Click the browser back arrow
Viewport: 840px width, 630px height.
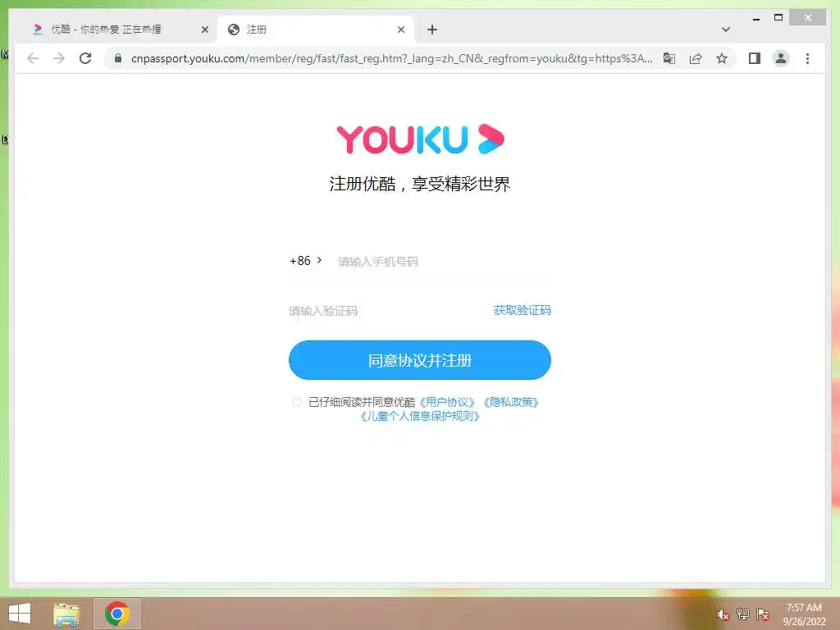click(33, 58)
